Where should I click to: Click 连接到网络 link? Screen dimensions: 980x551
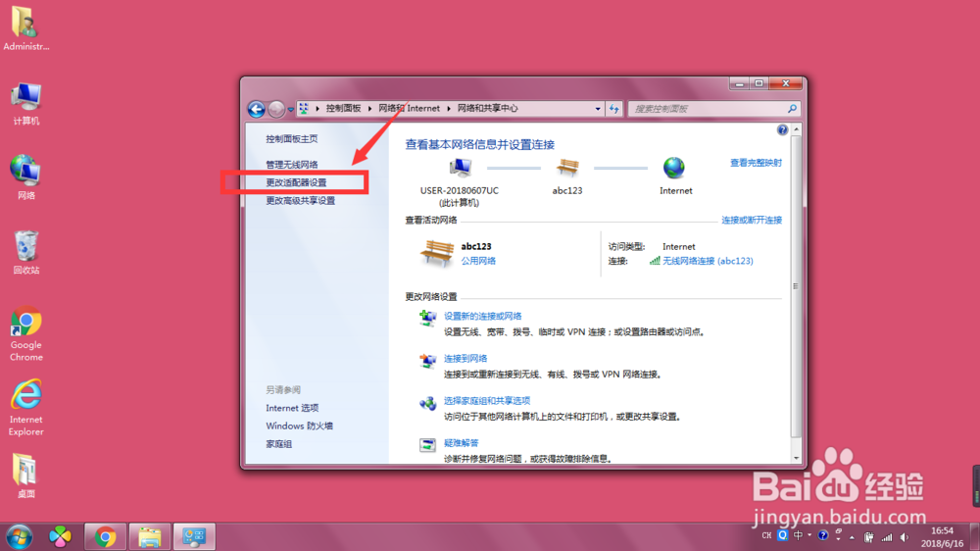click(x=465, y=359)
